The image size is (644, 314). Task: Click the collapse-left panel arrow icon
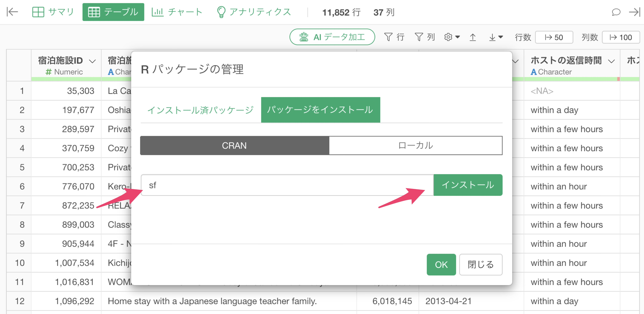point(12,12)
